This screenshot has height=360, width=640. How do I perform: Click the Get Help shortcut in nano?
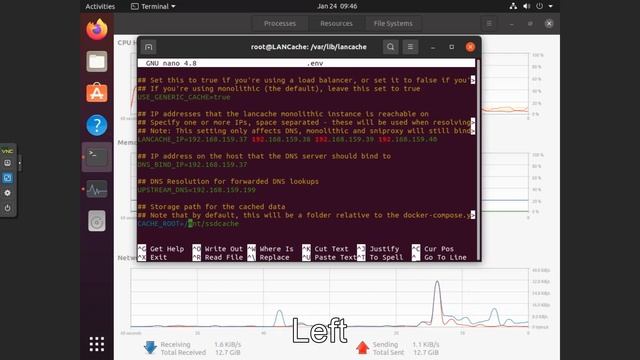pyautogui.click(x=161, y=249)
